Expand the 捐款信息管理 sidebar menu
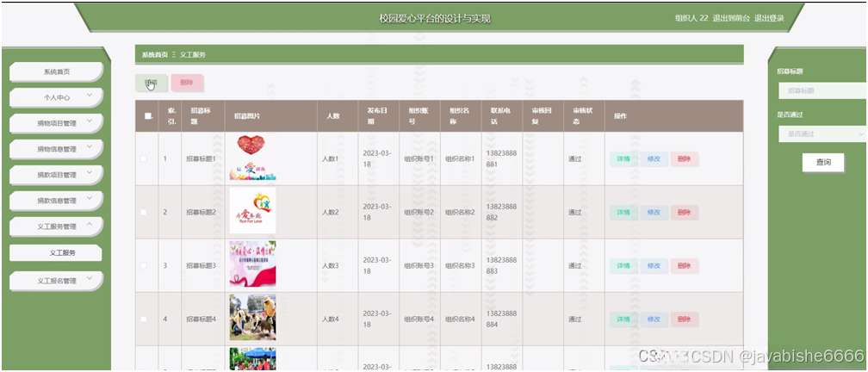 tap(57, 201)
